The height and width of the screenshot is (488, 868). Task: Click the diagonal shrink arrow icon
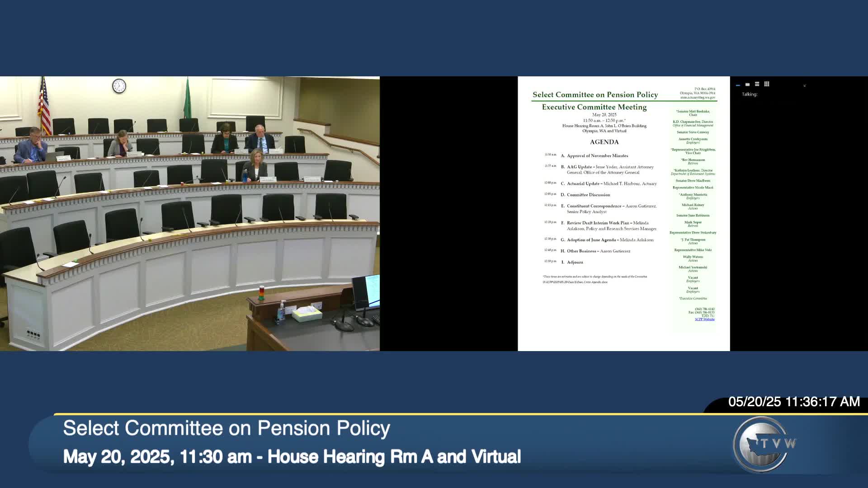click(805, 86)
